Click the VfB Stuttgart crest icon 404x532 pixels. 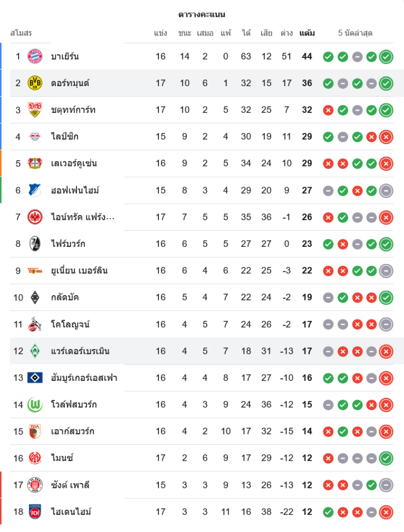[x=35, y=110]
